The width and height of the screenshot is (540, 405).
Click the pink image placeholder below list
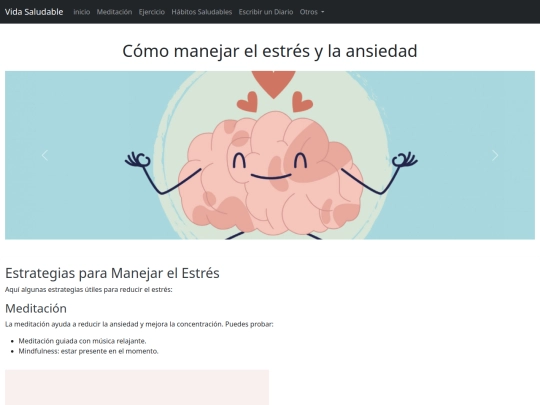(137, 387)
